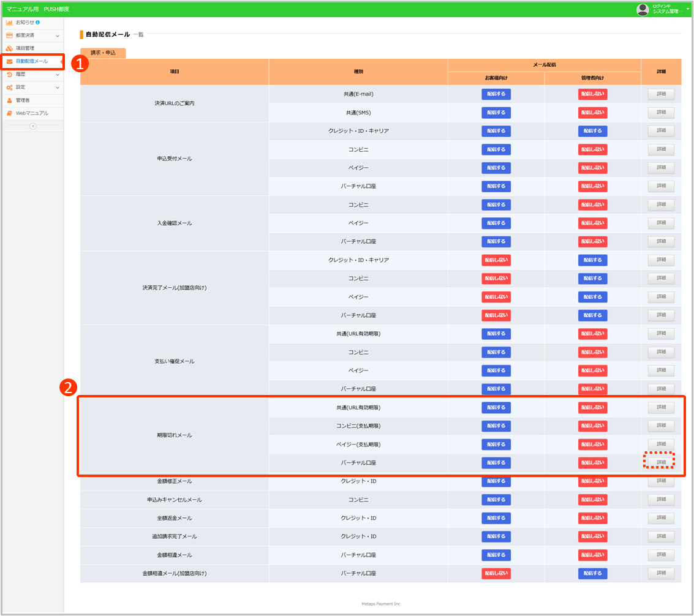Viewport: 694px width, 616px height.
Task: Click the 管理者 person icon
Action: point(9,100)
